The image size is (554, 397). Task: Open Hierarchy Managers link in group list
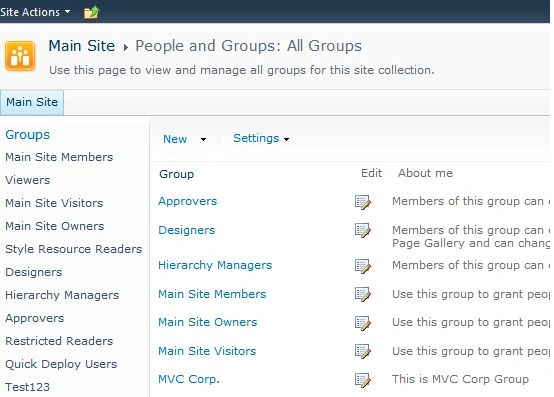coord(215,265)
